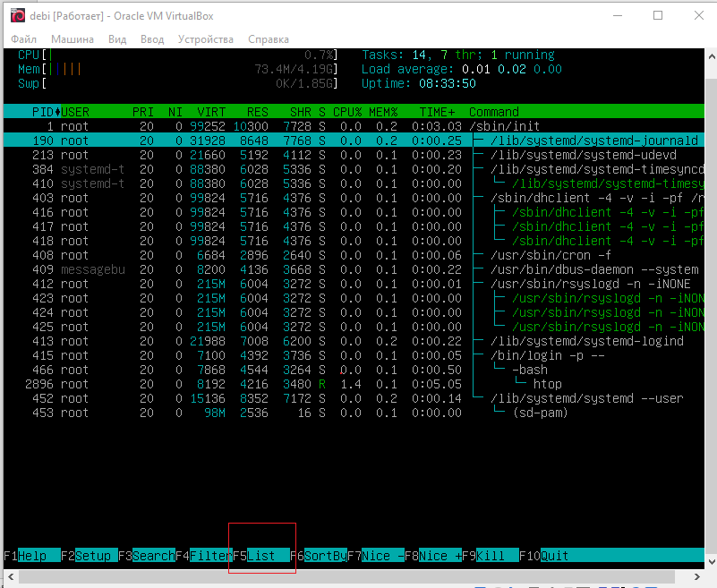Click F8 Nice + button
The height and width of the screenshot is (588, 717).
[433, 556]
